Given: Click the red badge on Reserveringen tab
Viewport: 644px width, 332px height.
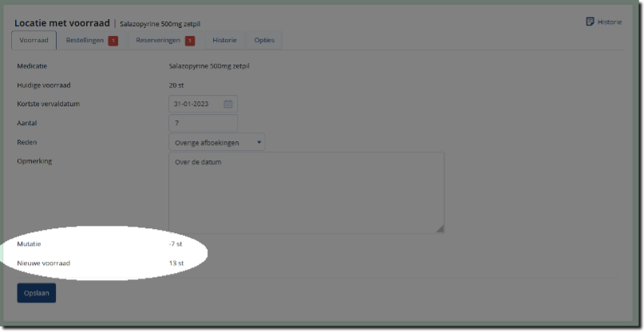Looking at the screenshot, I should coord(190,41).
